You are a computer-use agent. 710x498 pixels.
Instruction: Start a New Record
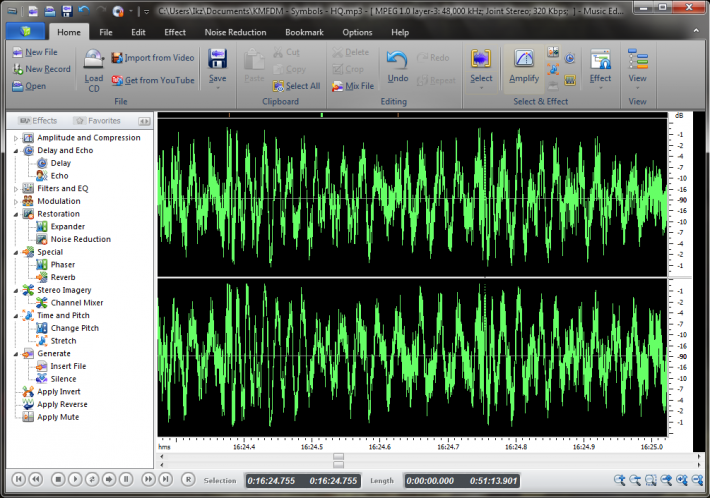click(42, 69)
